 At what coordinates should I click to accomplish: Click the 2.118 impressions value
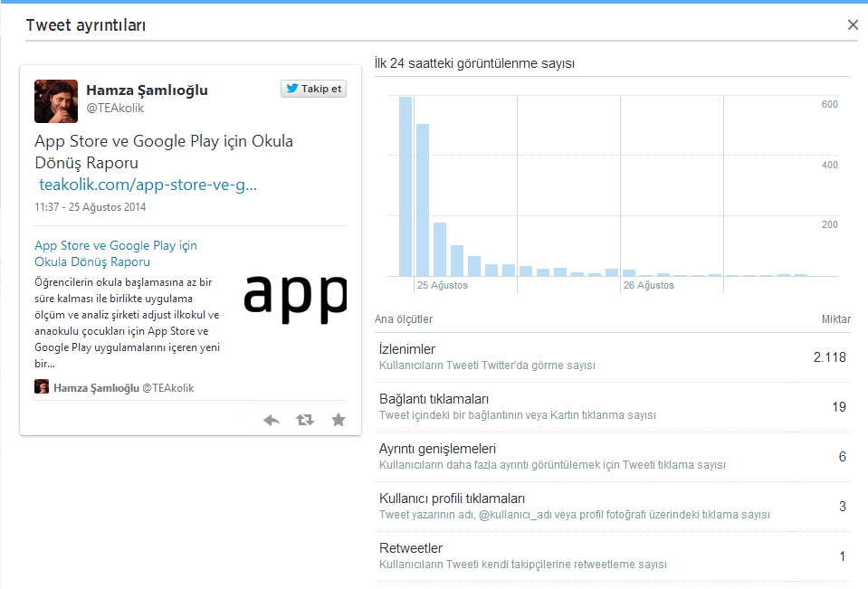tap(829, 357)
